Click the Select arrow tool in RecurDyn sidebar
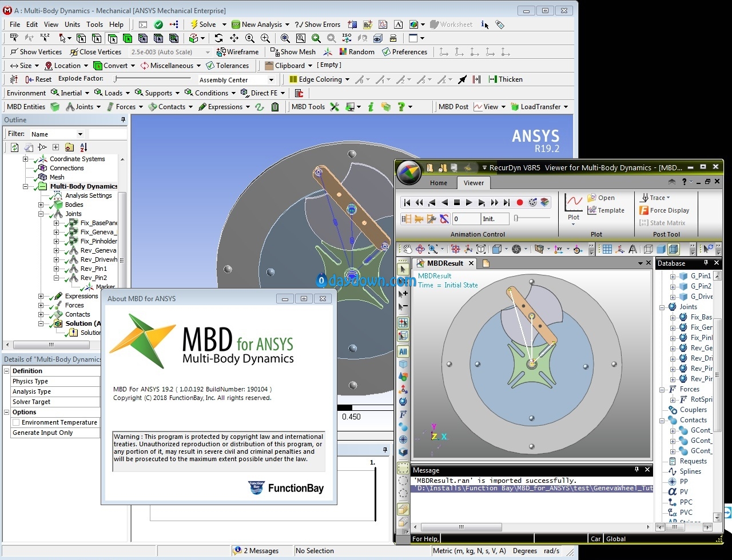The width and height of the screenshot is (732, 560). pyautogui.click(x=403, y=269)
